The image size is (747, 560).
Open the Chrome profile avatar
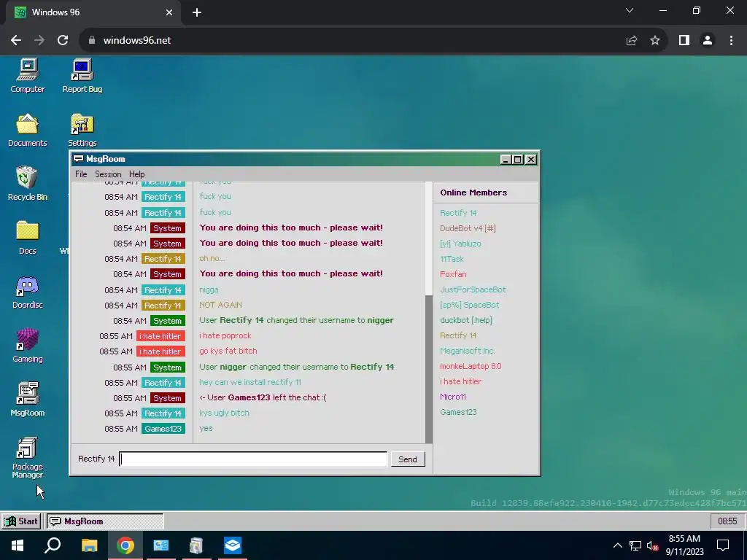click(x=708, y=41)
